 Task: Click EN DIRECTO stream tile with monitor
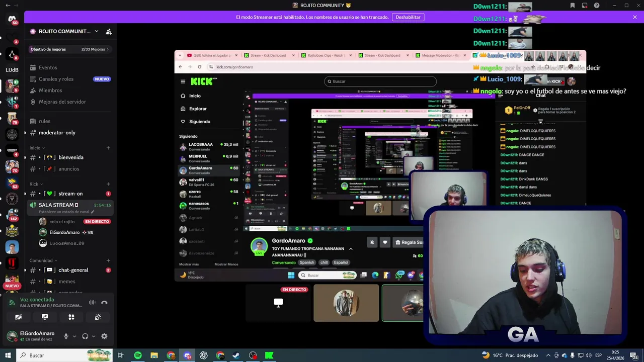(278, 303)
